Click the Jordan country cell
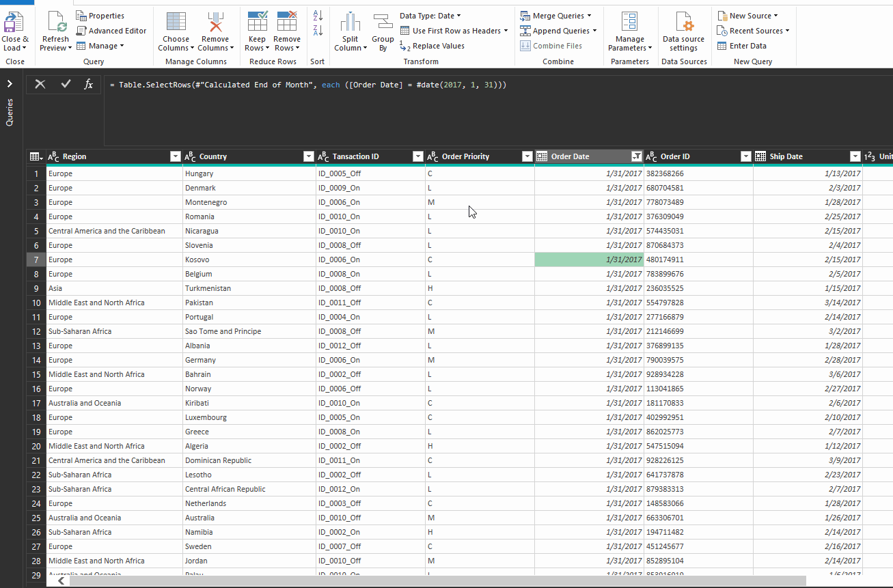Image resolution: width=893 pixels, height=588 pixels. click(x=249, y=561)
